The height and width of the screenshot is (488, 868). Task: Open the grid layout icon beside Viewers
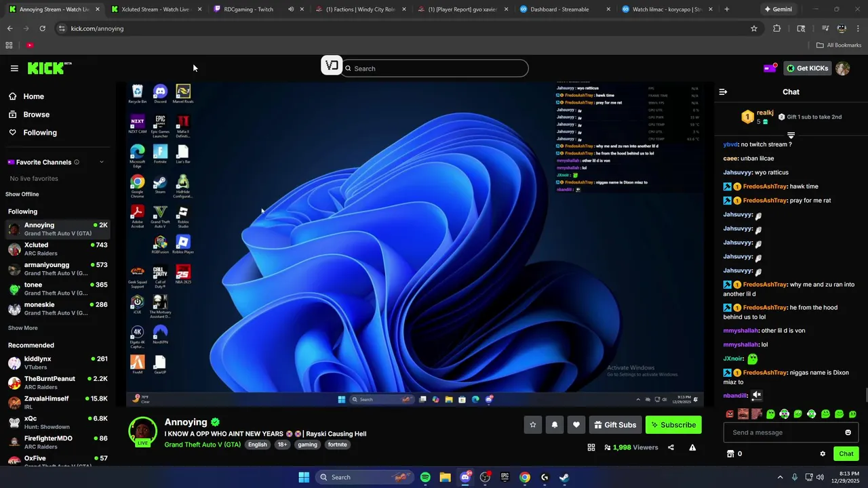591,447
